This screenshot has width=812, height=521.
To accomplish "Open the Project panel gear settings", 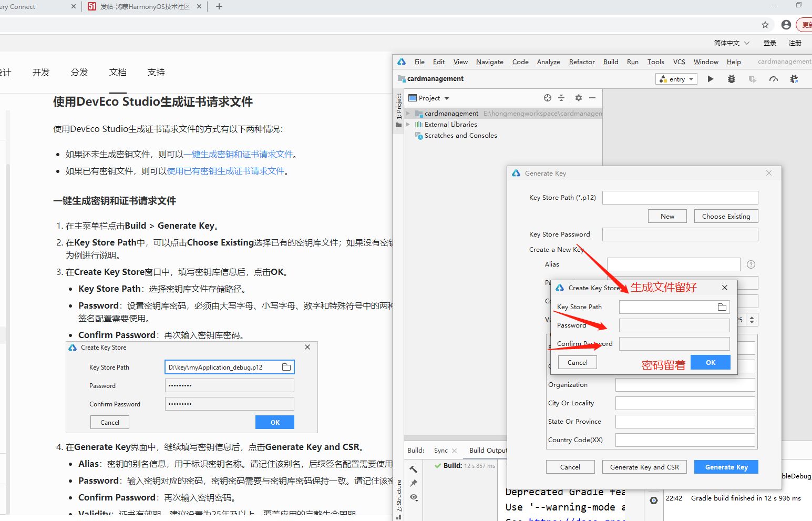I will point(579,98).
